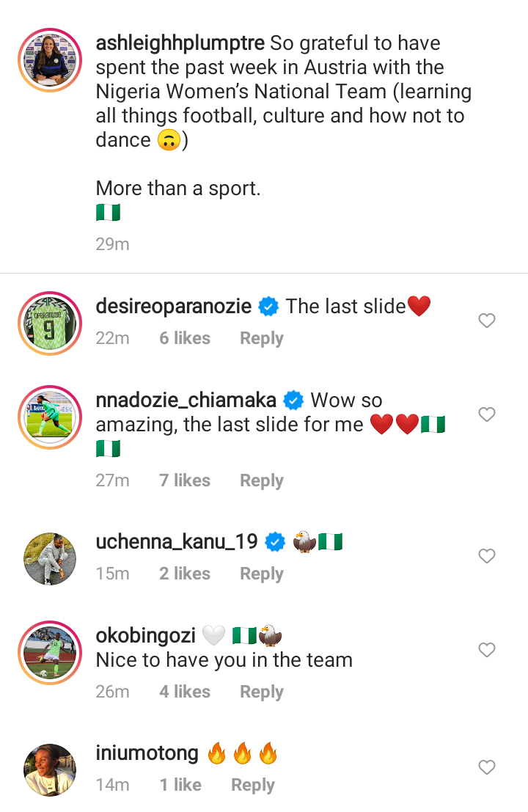Reply to uchenna_kanu_19's eagle comment
The width and height of the screenshot is (528, 812).
click(x=261, y=574)
